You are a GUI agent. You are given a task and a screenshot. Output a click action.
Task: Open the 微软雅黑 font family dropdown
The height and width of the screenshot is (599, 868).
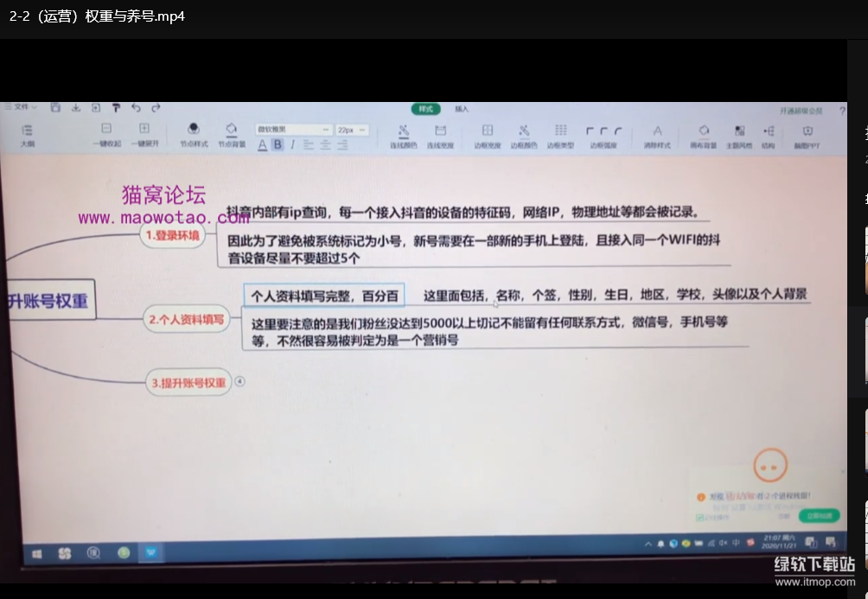(293, 130)
